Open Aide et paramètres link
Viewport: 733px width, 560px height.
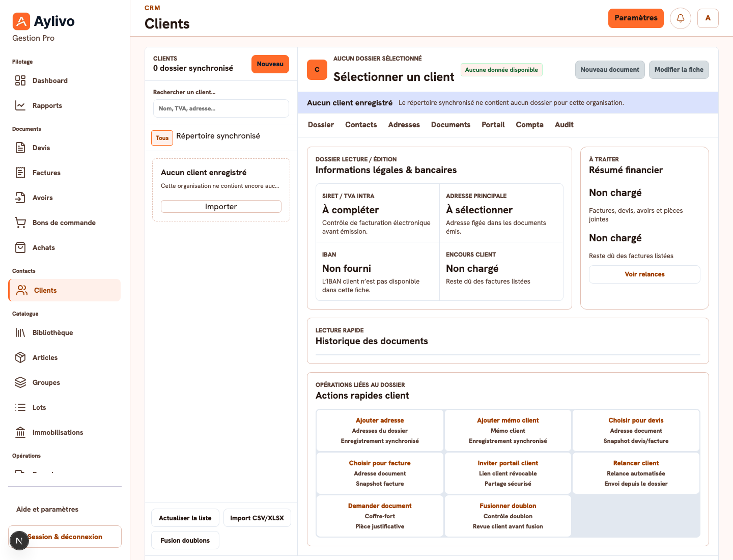tap(47, 509)
